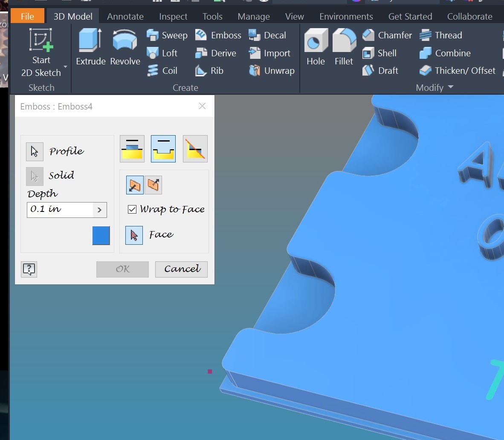Switch to the Environments tab

(x=346, y=16)
